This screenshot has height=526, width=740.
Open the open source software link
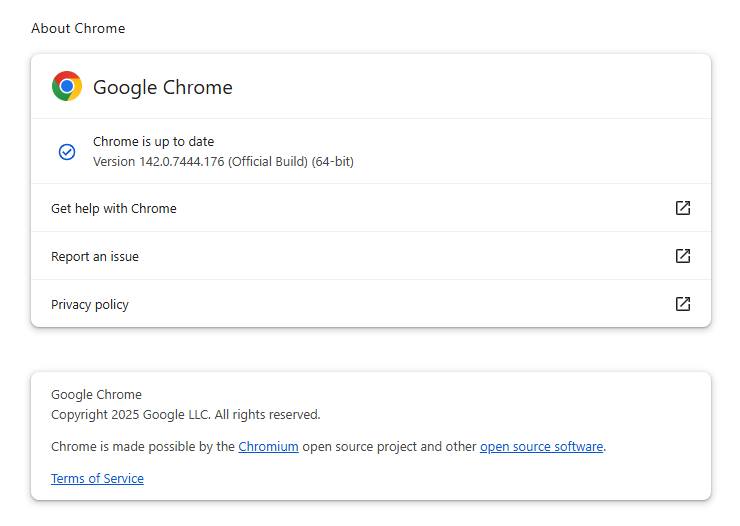(541, 447)
